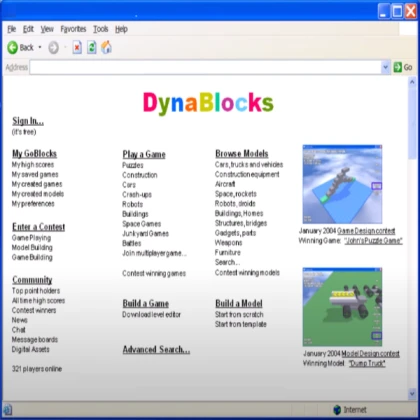
Task: Select Model Building contest
Action: 32,248
